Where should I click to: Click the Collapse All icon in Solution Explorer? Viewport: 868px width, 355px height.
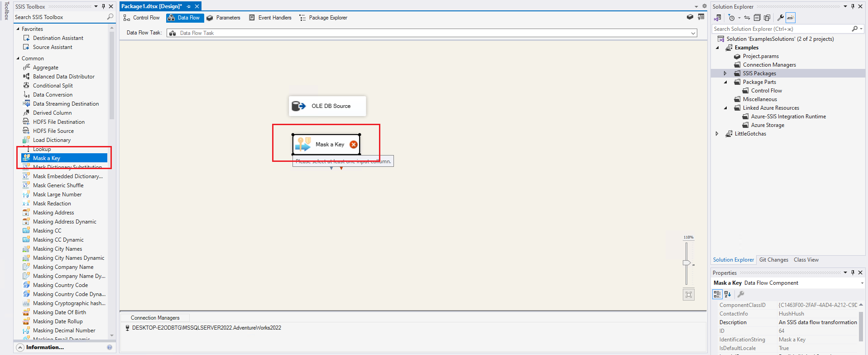click(x=757, y=18)
